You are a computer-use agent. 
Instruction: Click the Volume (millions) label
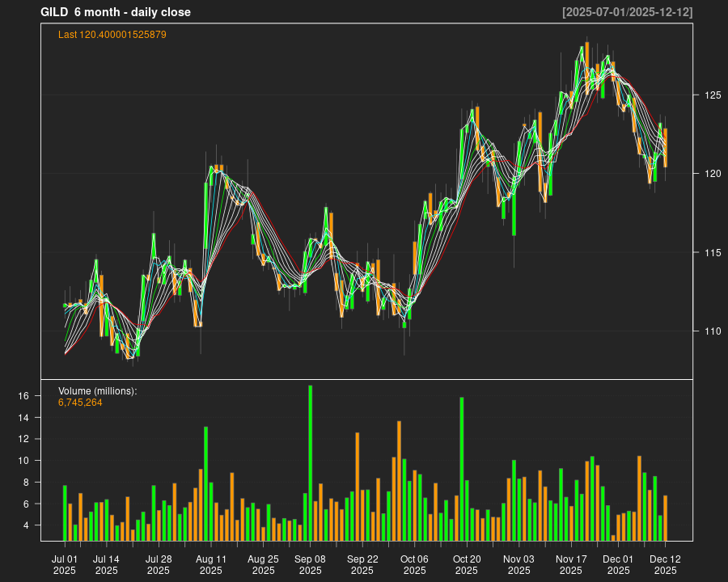[97, 390]
